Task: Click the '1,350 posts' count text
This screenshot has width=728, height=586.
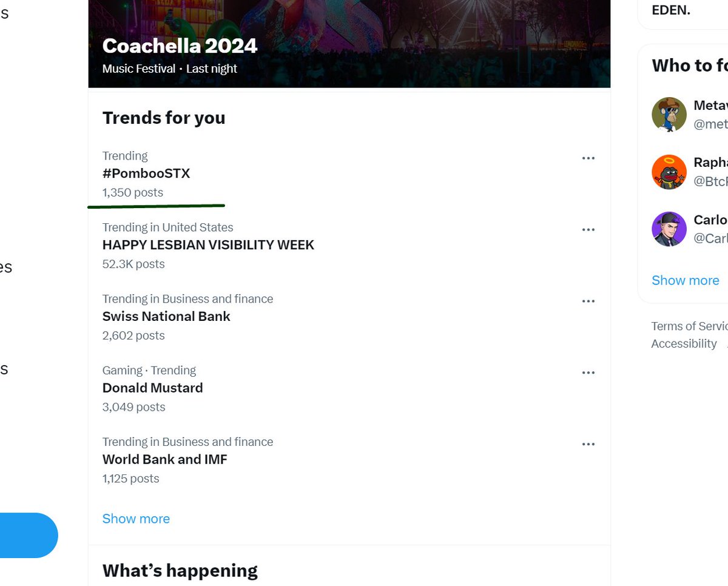Action: click(x=133, y=192)
